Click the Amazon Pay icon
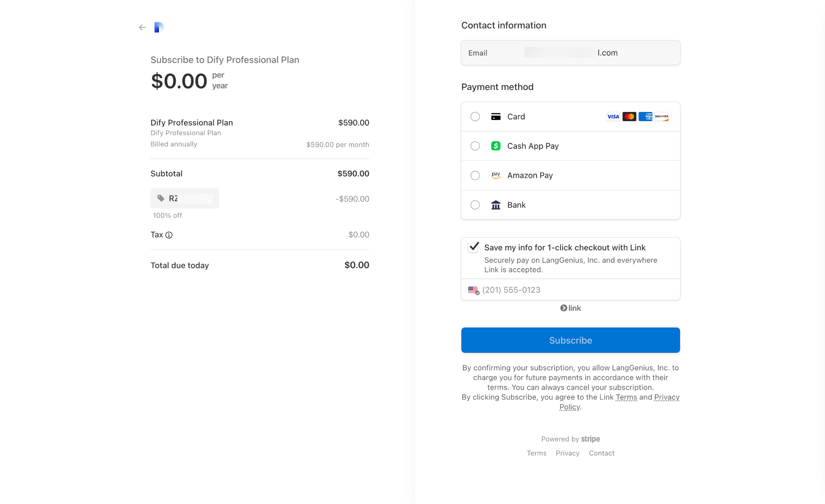825x504 pixels. (x=496, y=175)
